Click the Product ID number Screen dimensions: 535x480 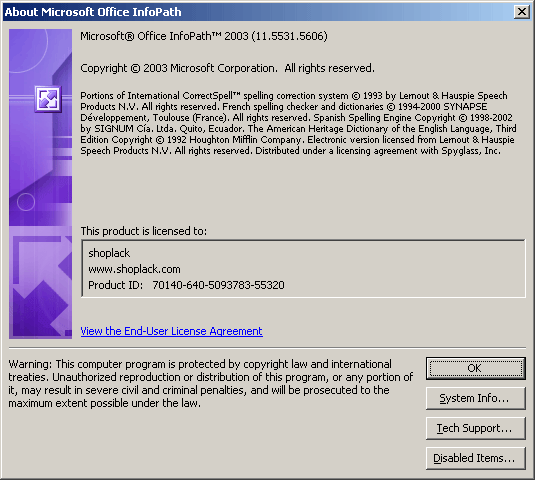[x=218, y=285]
